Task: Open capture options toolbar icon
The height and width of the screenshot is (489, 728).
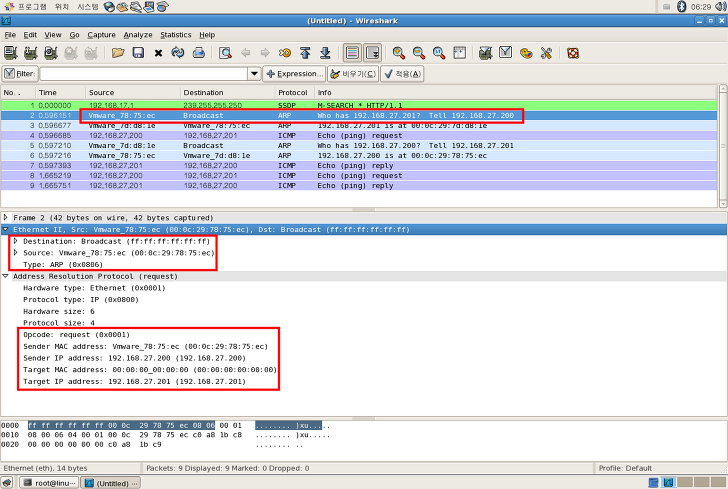Action: (31, 53)
